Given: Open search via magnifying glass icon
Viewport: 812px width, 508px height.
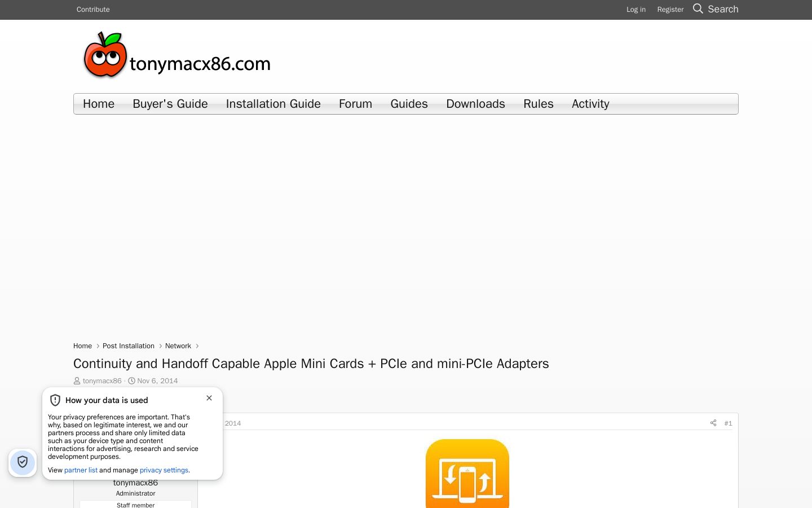Looking at the screenshot, I should 698,9.
